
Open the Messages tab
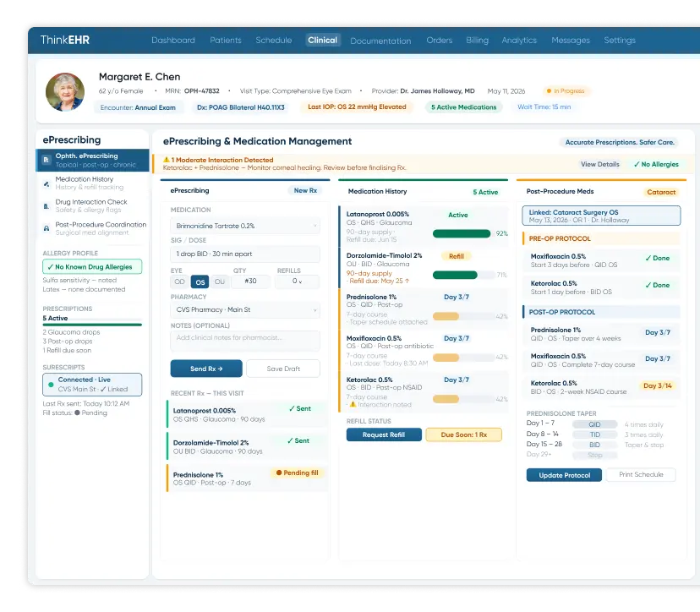[x=571, y=41]
